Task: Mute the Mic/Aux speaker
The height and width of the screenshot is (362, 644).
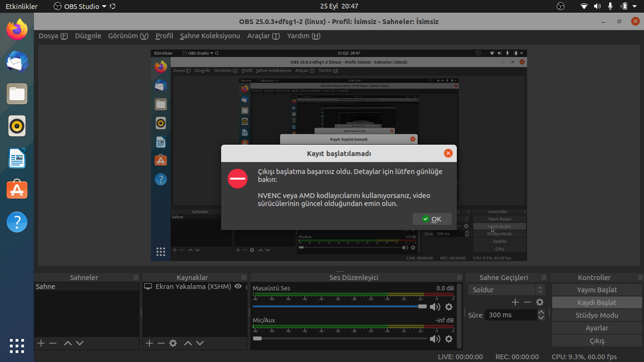Action: click(x=435, y=339)
